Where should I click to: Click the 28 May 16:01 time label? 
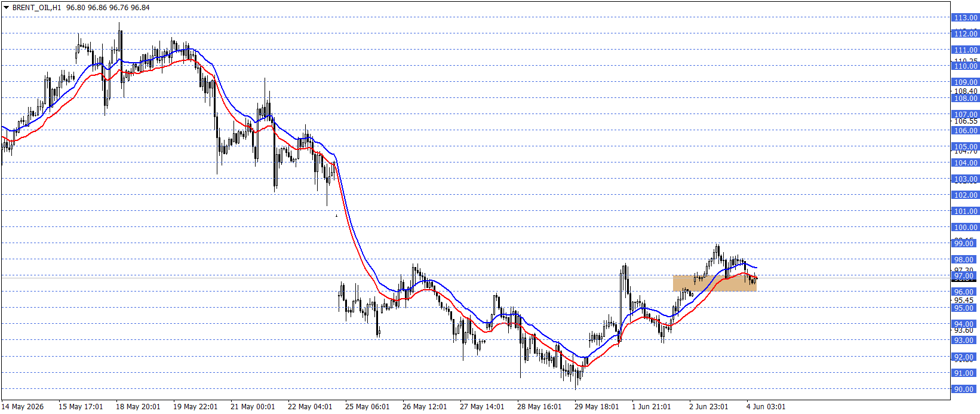[539, 407]
